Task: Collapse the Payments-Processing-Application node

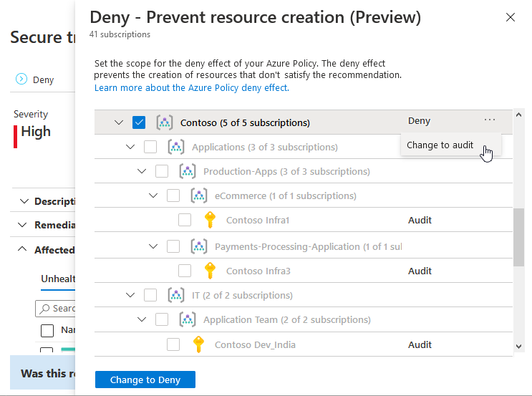Action: pyautogui.click(x=153, y=246)
